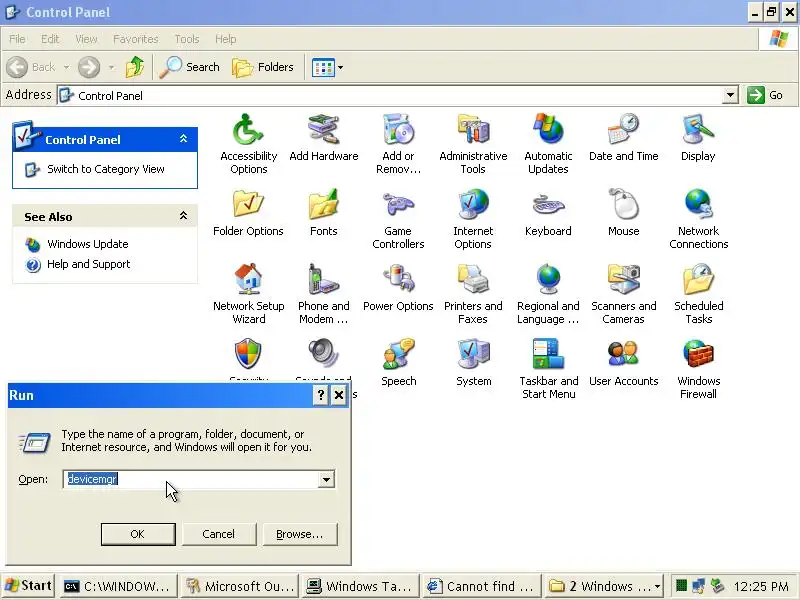Open the Mouse applet
800x600 pixels.
[x=623, y=212]
